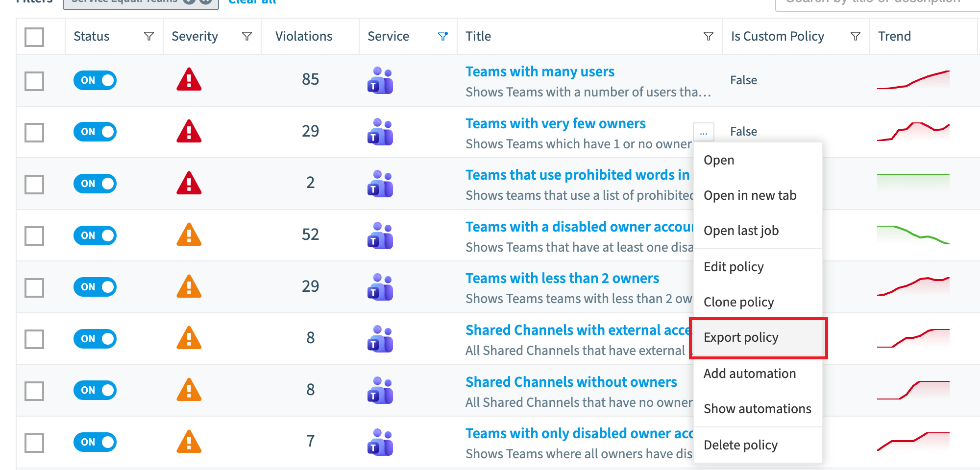Turn off policy Teams with less than 2 owners

[x=95, y=287]
